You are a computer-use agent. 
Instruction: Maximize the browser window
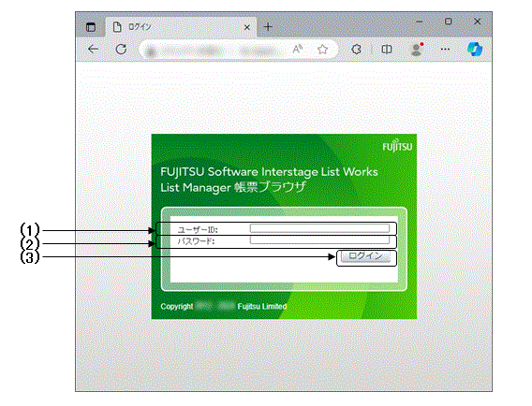coord(449,22)
